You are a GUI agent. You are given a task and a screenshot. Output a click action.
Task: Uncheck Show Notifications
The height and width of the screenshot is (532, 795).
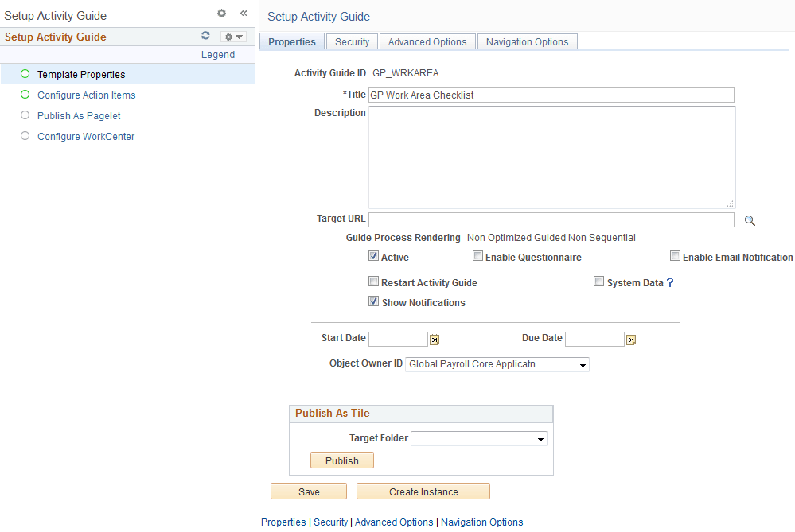pos(373,301)
